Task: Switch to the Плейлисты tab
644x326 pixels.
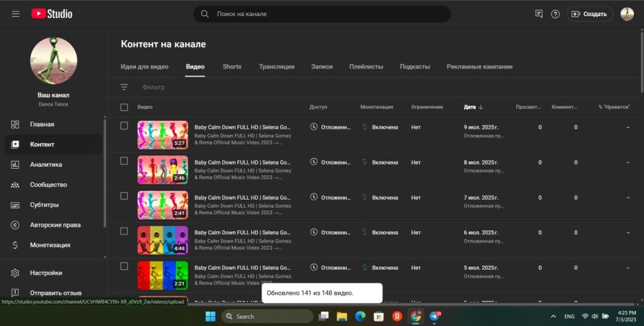Action: click(366, 67)
